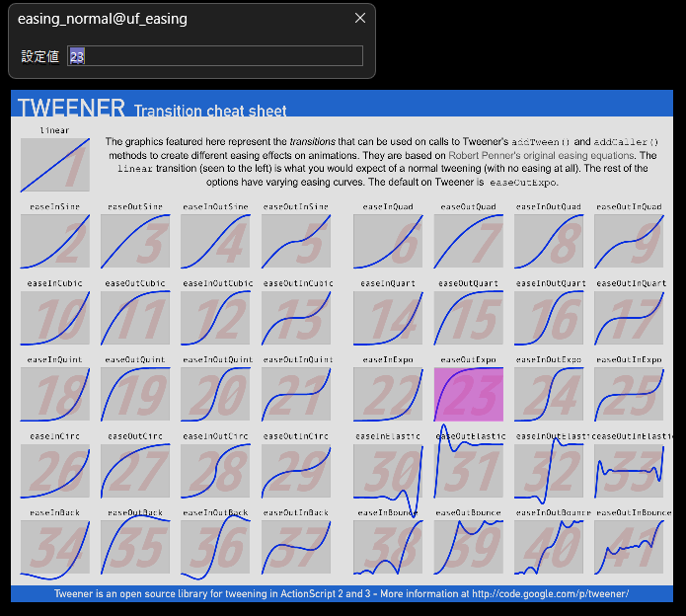Image resolution: width=686 pixels, height=616 pixels.
Task: Choose easeInOutExpo curve number 24
Action: (x=549, y=394)
